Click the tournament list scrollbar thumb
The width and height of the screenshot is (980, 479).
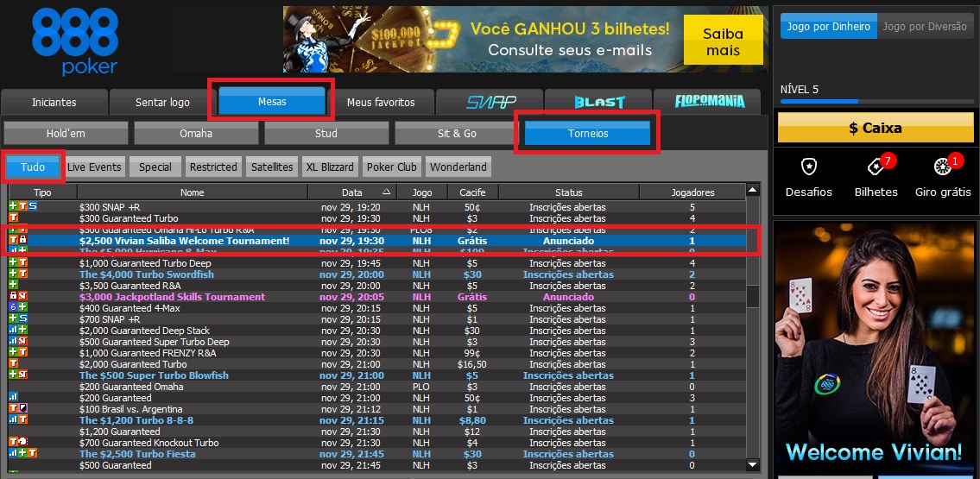tap(753, 296)
